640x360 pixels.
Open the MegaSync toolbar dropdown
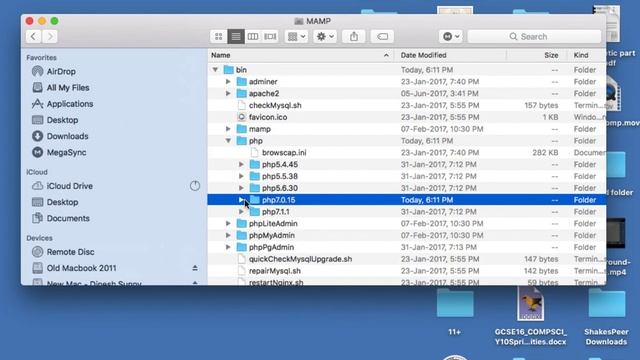tap(451, 37)
